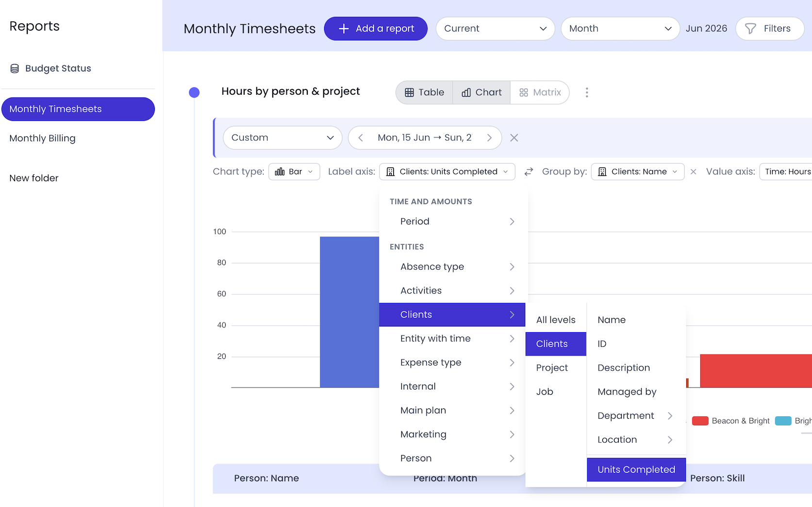812x507 pixels.
Task: Switch to Chart view
Action: coord(481,92)
